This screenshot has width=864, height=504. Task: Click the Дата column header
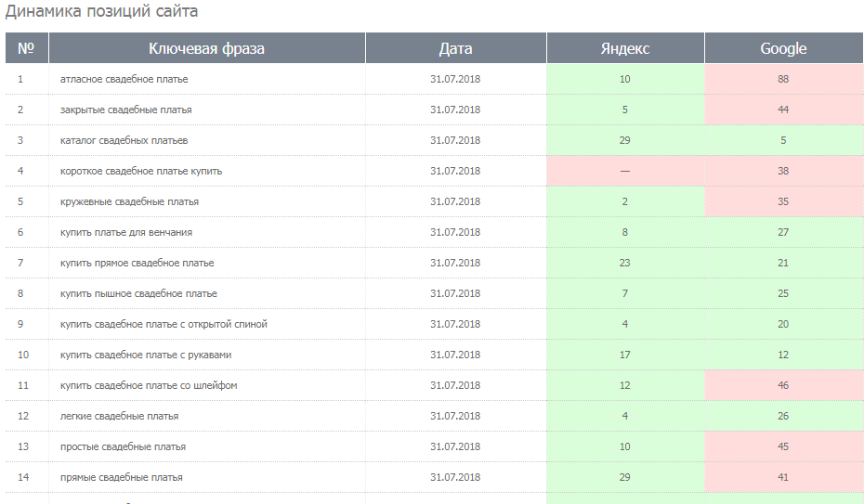455,48
